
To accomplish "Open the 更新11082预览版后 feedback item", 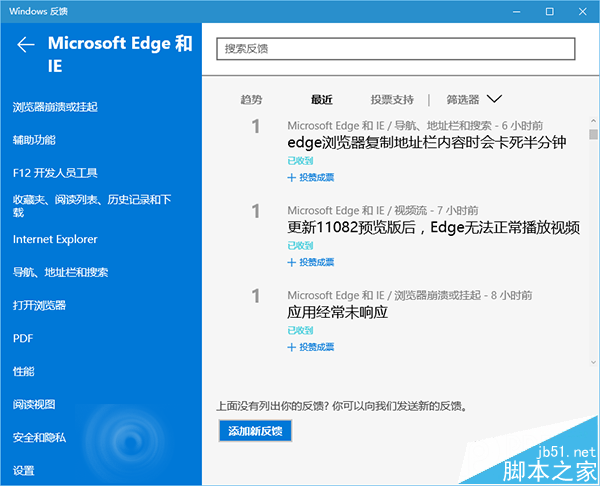I will coord(434,227).
